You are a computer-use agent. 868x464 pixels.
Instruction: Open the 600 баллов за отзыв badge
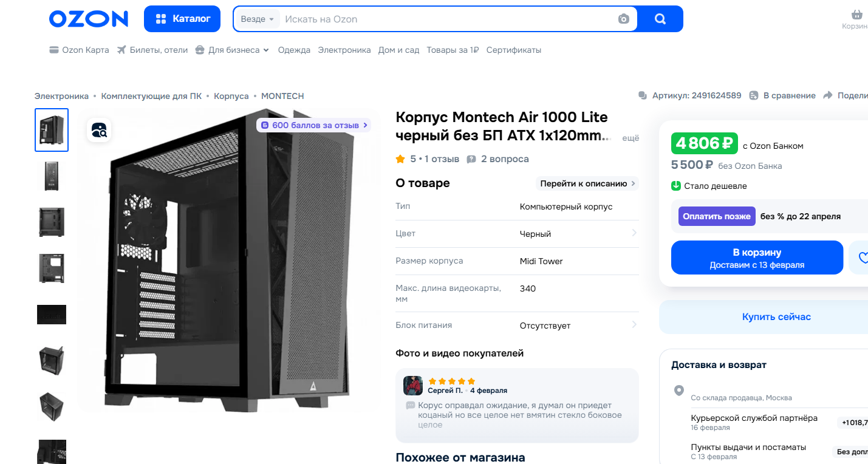[x=313, y=125]
